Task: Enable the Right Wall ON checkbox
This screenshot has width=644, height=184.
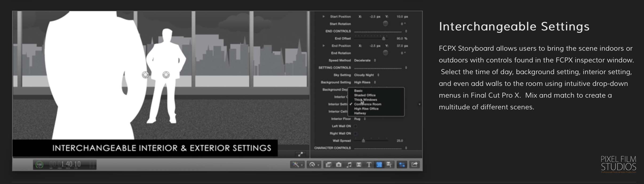Action: pyautogui.click(x=356, y=133)
